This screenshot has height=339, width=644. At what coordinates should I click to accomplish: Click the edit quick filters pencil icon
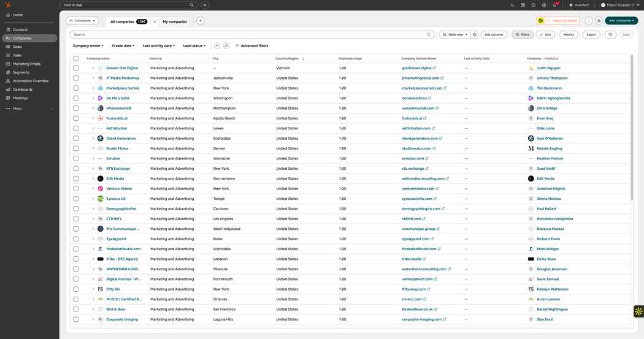pyautogui.click(x=226, y=45)
